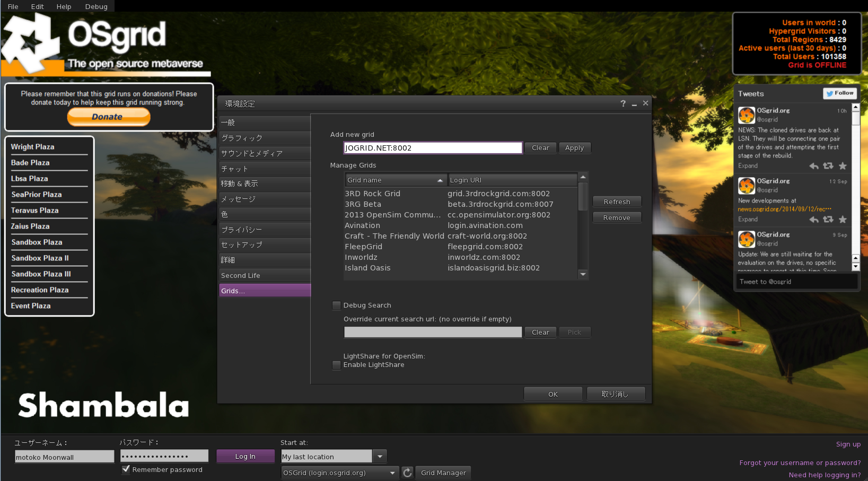Viewport: 868px width, 481px height.
Task: Select Wright Plaza region
Action: [x=33, y=147]
